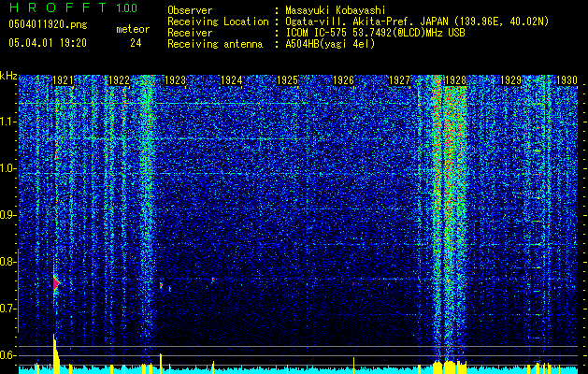Click the 1921 time marker
Screen dimensions: 588x374
(63, 80)
